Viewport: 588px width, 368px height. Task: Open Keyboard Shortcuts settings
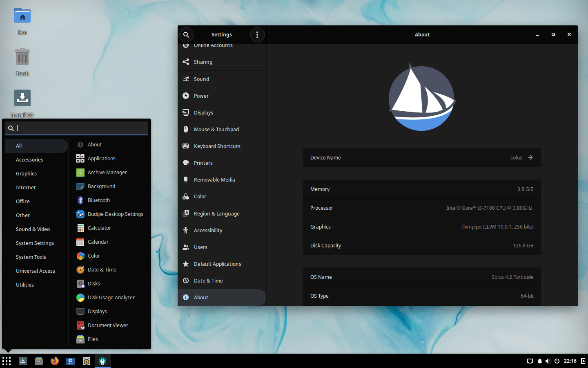(x=222, y=146)
